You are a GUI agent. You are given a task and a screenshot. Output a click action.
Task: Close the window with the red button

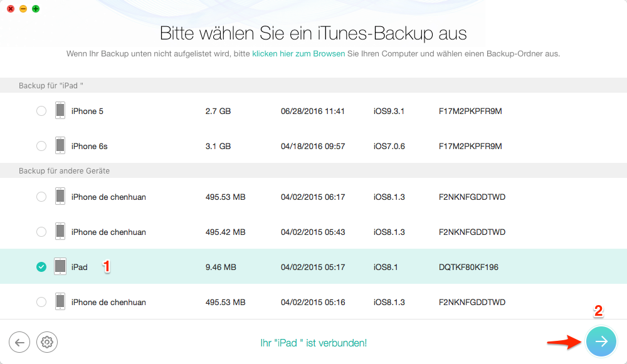pyautogui.click(x=11, y=9)
